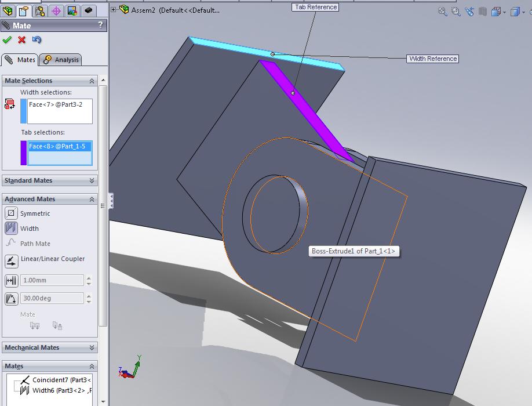Screen dimensions: 532x406
Task: Switch to the Mates tab
Action: tap(19, 60)
